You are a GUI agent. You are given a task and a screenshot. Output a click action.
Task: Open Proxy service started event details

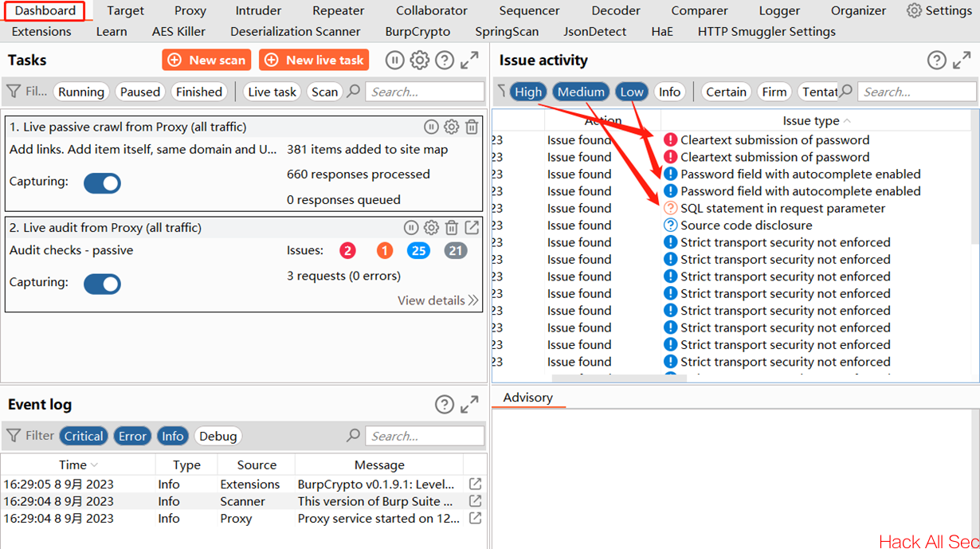[x=476, y=519]
